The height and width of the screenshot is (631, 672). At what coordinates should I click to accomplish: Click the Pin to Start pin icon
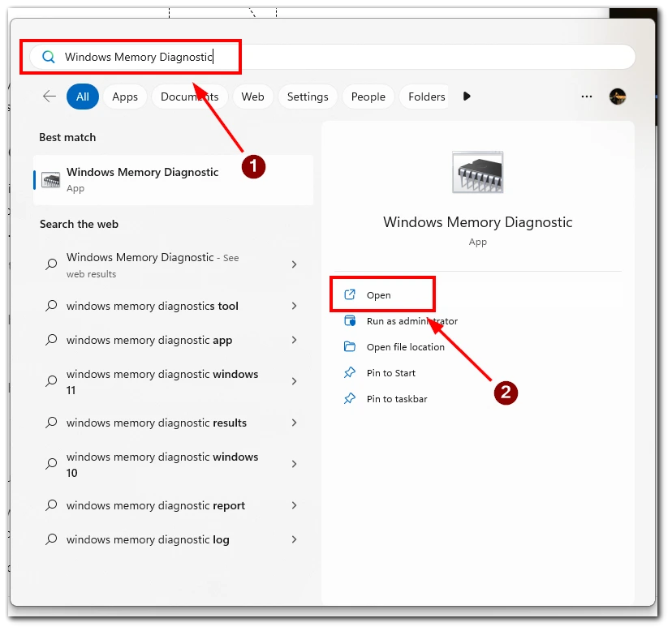[x=350, y=373]
